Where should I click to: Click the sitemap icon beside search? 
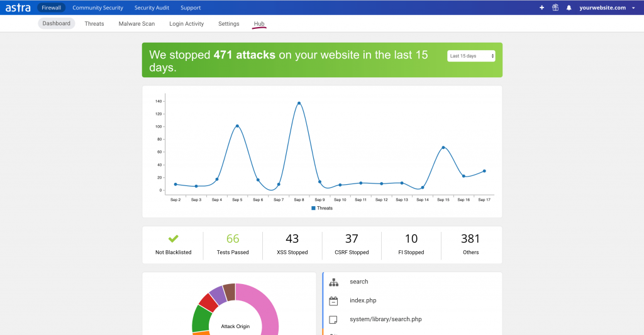point(334,282)
